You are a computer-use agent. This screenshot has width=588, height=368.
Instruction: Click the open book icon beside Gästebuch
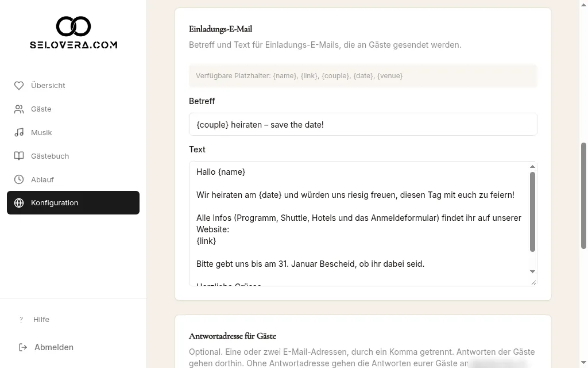[19, 156]
